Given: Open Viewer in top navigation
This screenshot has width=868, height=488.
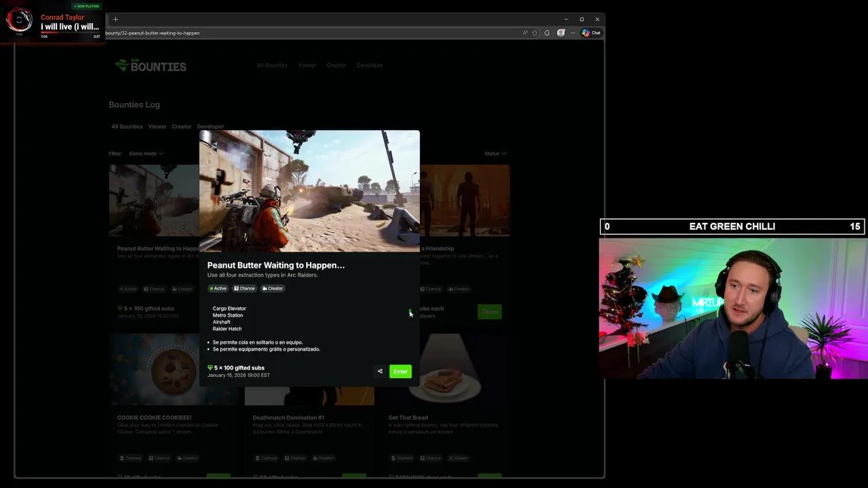Looking at the screenshot, I should [x=307, y=65].
